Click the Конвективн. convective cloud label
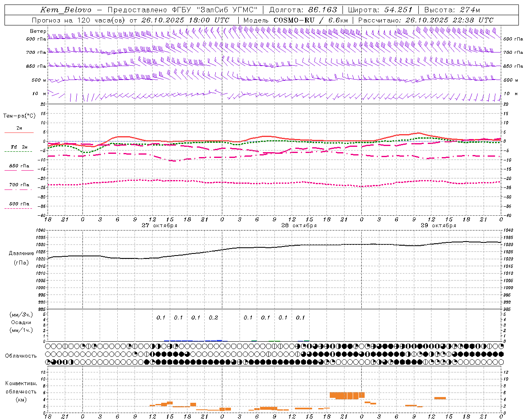 (x=21, y=383)
